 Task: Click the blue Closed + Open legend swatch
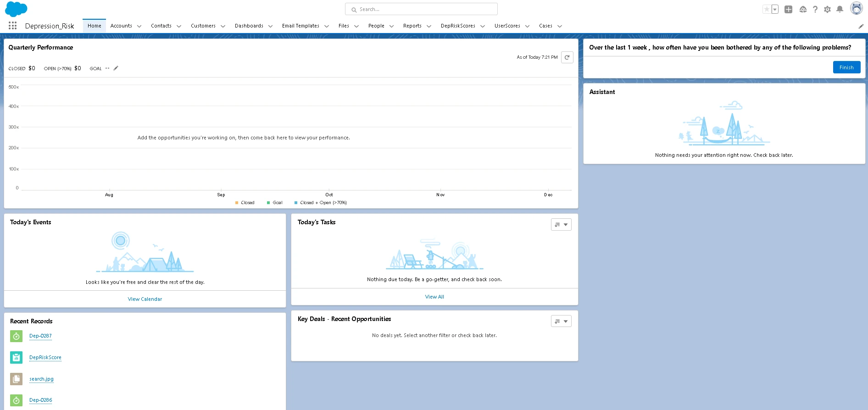(296, 203)
